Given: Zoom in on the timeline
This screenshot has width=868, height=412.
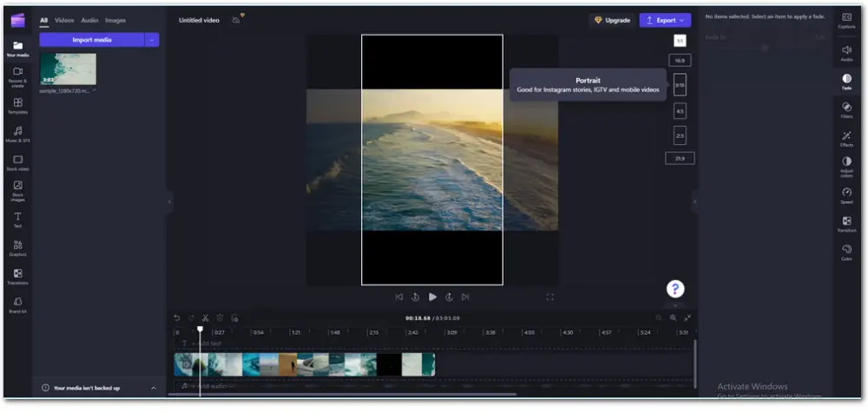Looking at the screenshot, I should point(674,318).
